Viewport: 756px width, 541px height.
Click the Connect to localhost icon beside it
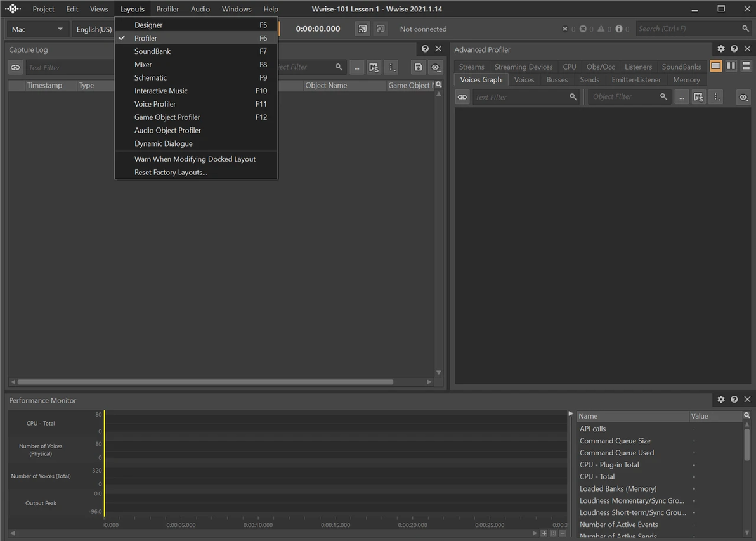[x=381, y=29]
